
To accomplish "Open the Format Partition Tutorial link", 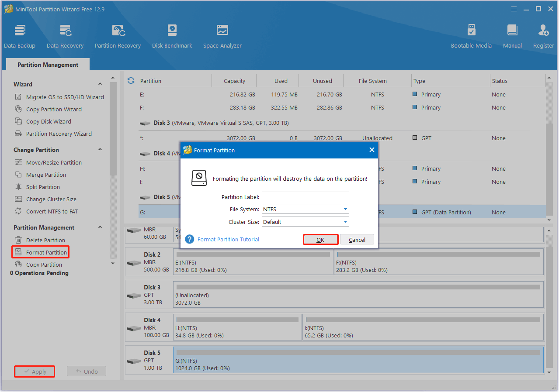I will [x=228, y=240].
